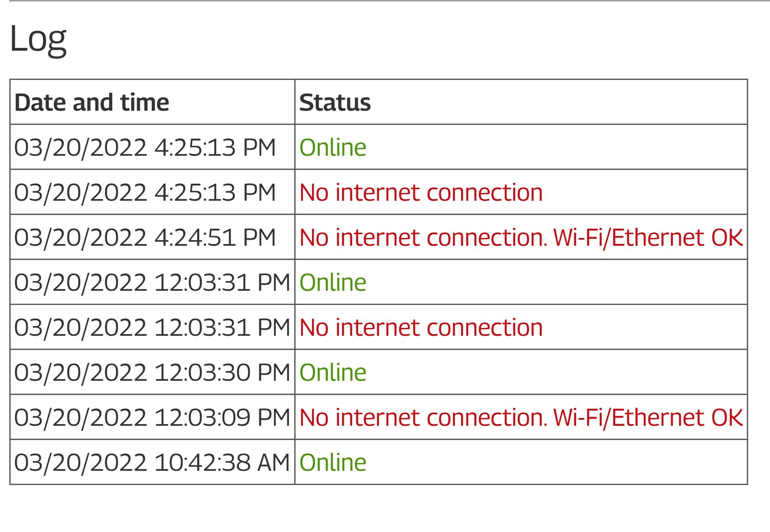This screenshot has height=532, width=770.
Task: Click the 10:42:38 AM timestamp cell
Action: click(x=152, y=462)
